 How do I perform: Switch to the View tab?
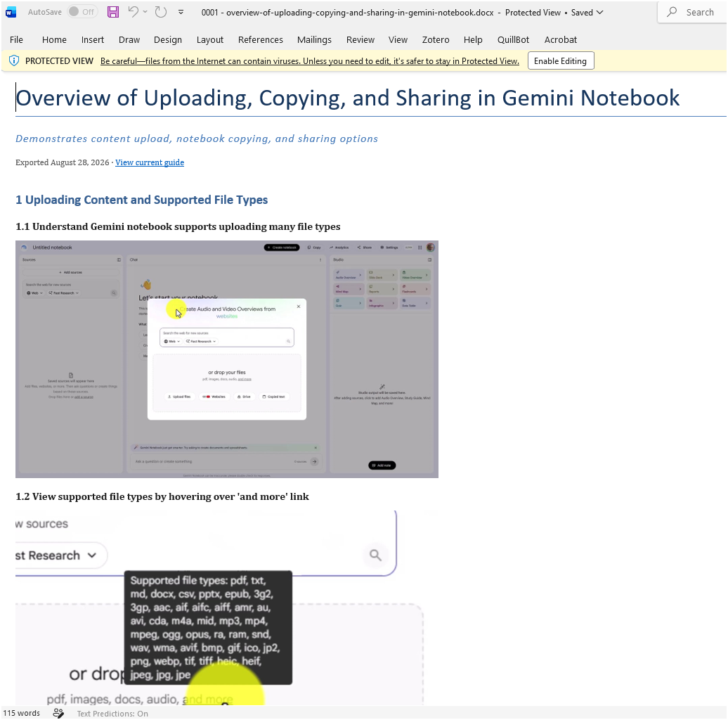[x=398, y=40]
